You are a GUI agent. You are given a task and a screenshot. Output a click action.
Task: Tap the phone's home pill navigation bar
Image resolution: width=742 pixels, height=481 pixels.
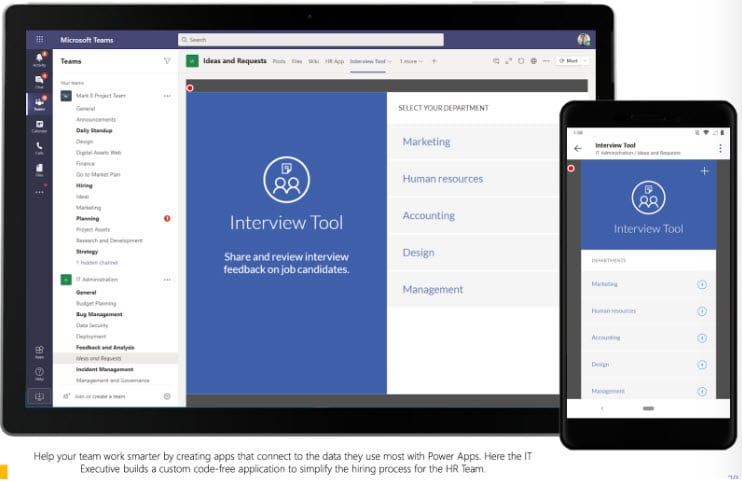(648, 408)
